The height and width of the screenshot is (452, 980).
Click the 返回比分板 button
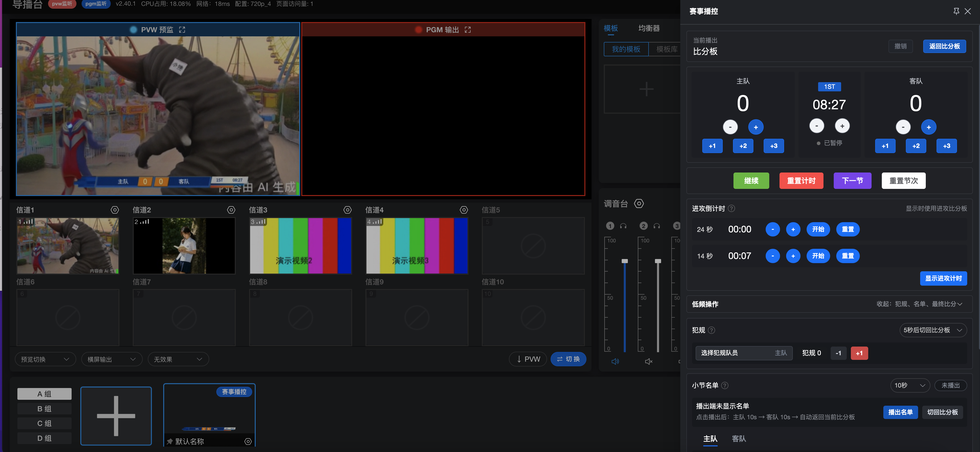click(x=944, y=46)
